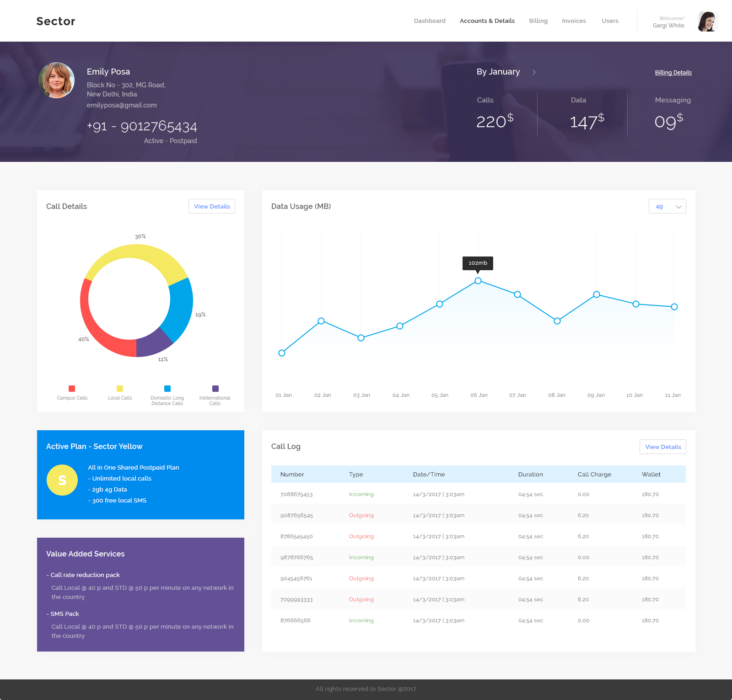
Task: Click the 300 free local SMS line
Action: 117,501
